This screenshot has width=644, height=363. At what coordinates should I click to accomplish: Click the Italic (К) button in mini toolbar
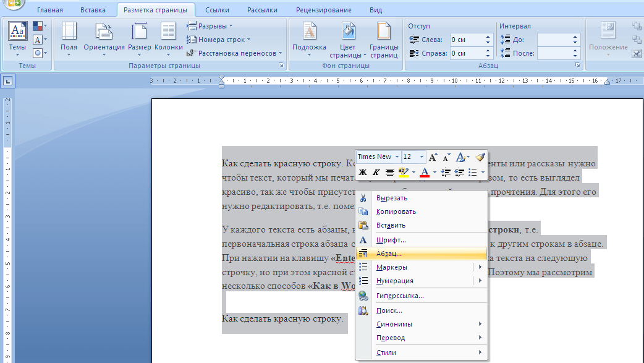376,172
